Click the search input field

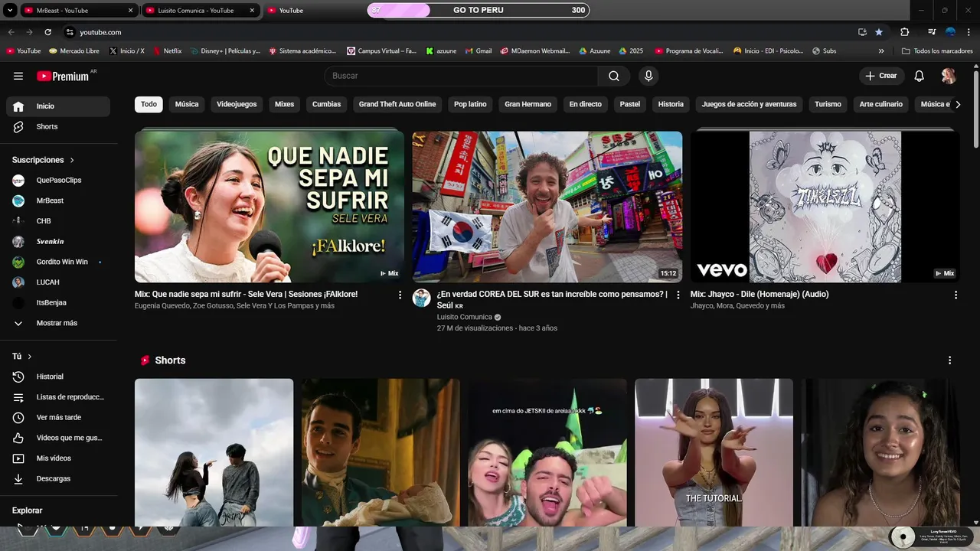(461, 76)
